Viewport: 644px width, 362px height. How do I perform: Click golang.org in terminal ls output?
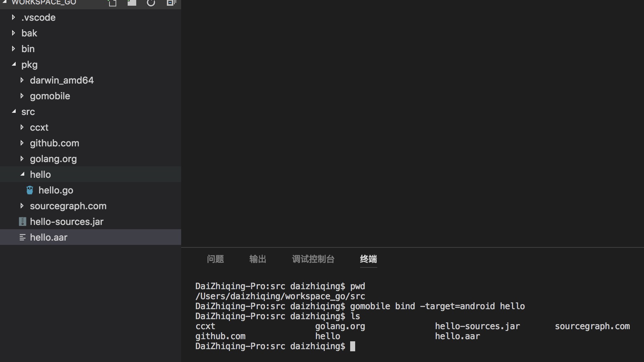point(340,326)
